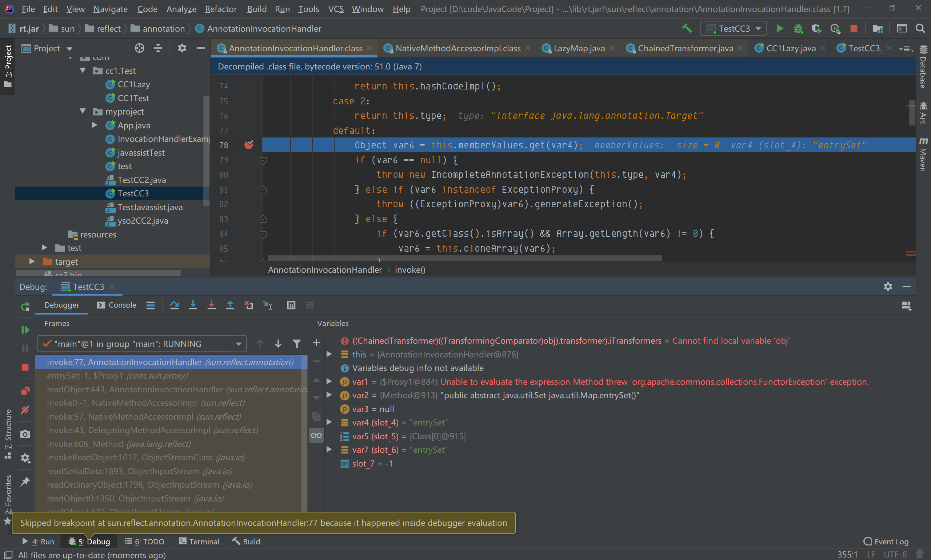Screen dimensions: 931x560
Task: Expand the var2 Method variable node
Action: click(329, 395)
